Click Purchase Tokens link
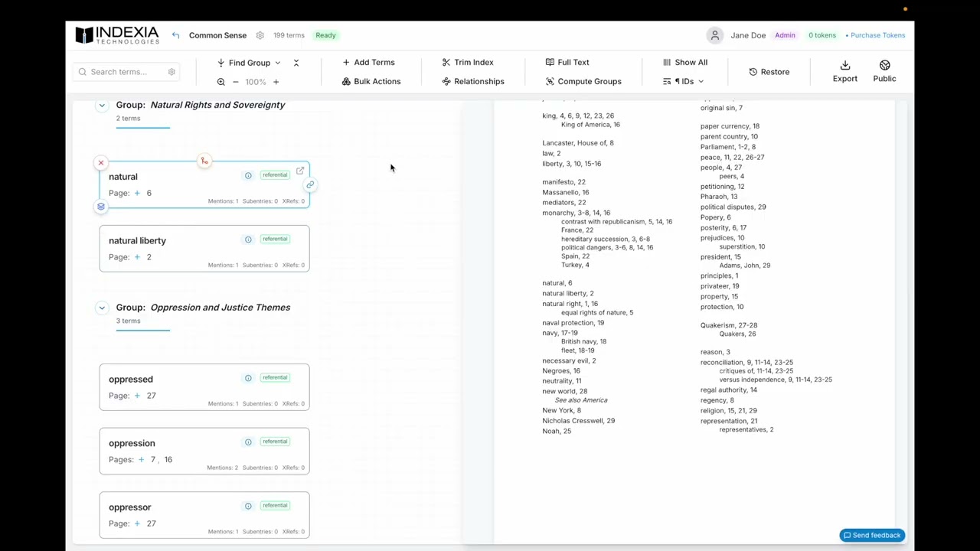980x551 pixels. pos(875,35)
